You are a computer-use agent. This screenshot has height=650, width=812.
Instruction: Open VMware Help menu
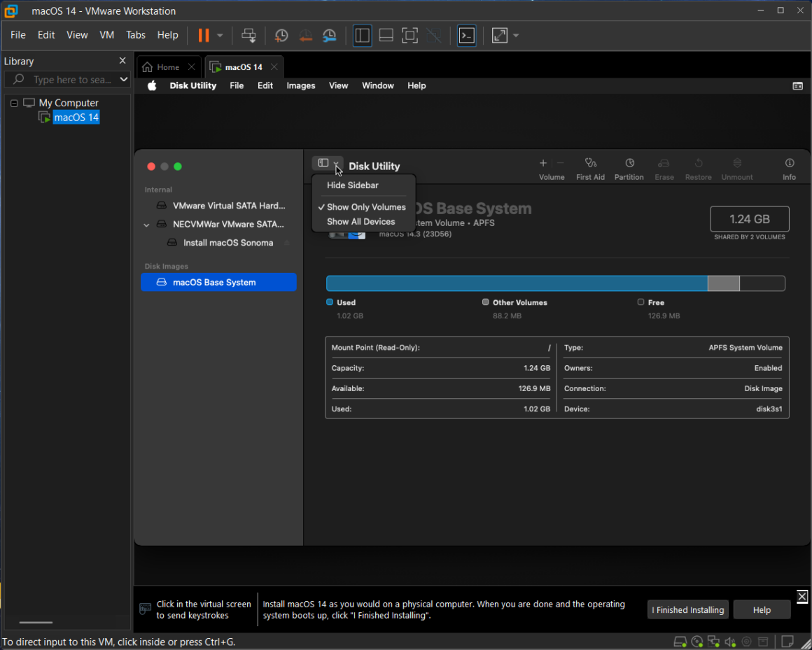(x=167, y=35)
